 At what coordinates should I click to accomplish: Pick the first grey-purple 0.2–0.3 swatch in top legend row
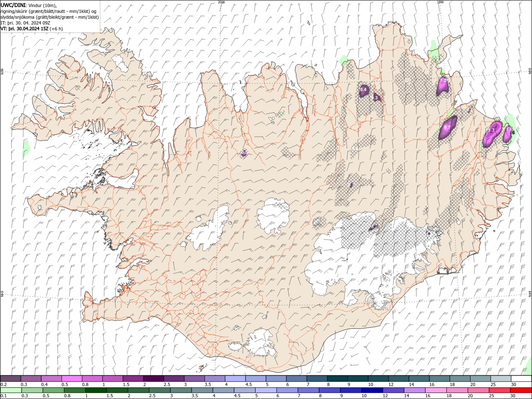click(10, 379)
